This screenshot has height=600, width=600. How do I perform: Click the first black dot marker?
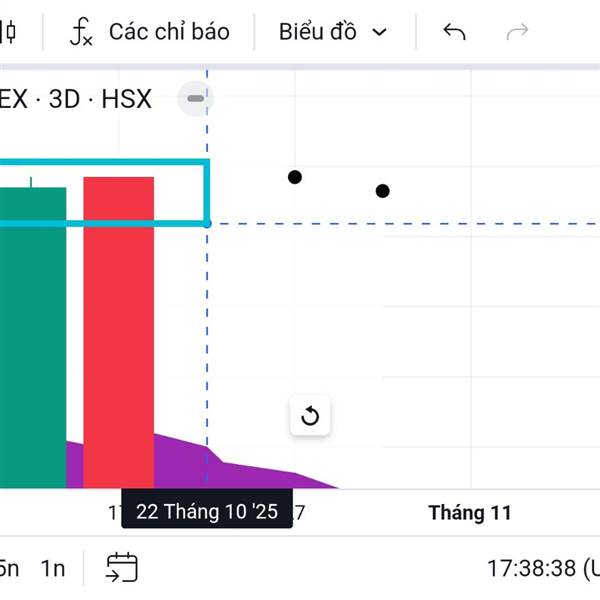tap(294, 177)
